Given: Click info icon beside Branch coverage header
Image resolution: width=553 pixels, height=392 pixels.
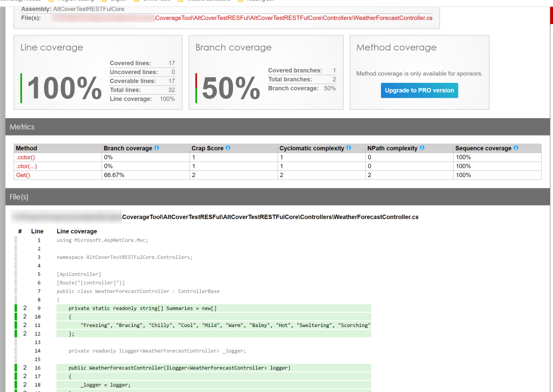Looking at the screenshot, I should tap(157, 148).
